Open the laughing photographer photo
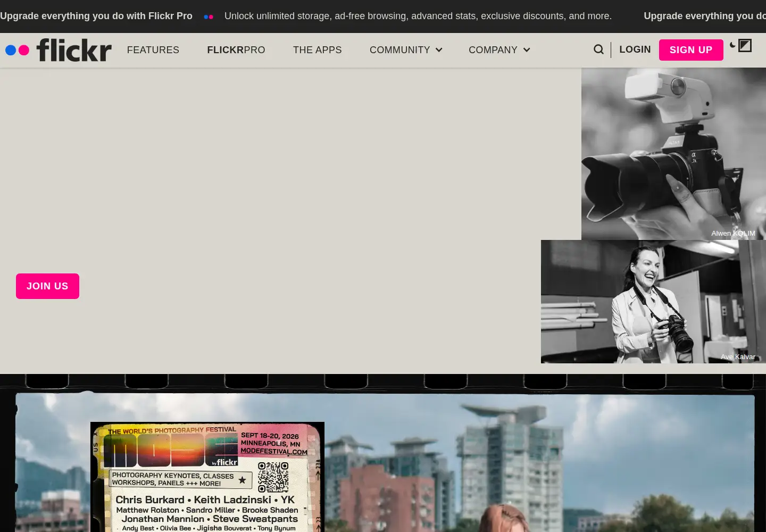The width and height of the screenshot is (766, 532). coord(653,302)
